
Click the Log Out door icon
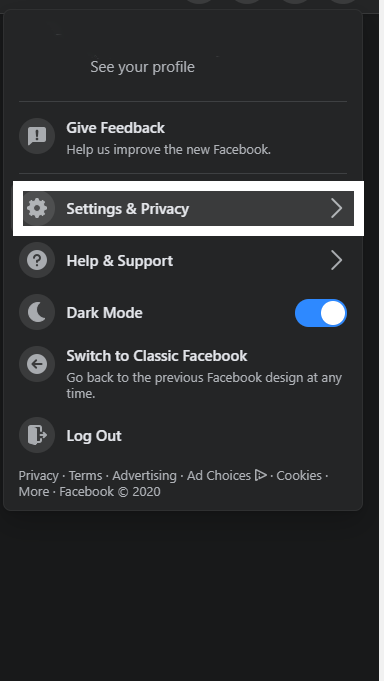tap(37, 435)
